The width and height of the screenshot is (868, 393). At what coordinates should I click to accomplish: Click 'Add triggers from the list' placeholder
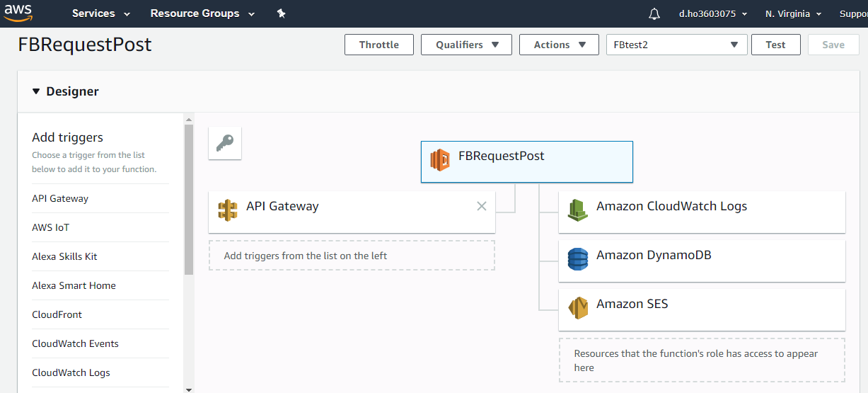coord(352,256)
